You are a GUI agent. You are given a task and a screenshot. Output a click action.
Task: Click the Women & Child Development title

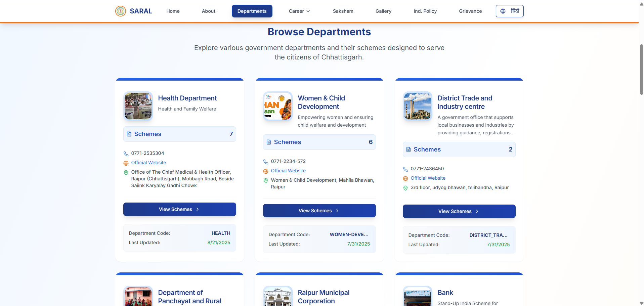[321, 102]
